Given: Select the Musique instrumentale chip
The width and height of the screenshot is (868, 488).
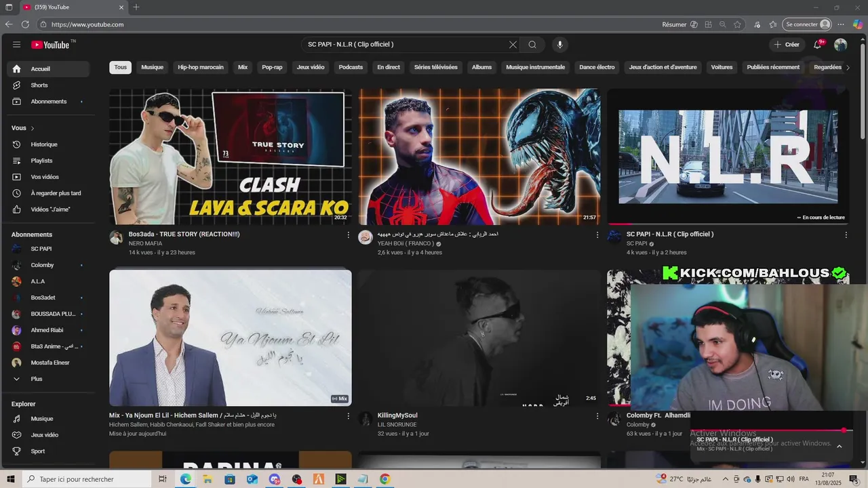Looking at the screenshot, I should pos(536,67).
